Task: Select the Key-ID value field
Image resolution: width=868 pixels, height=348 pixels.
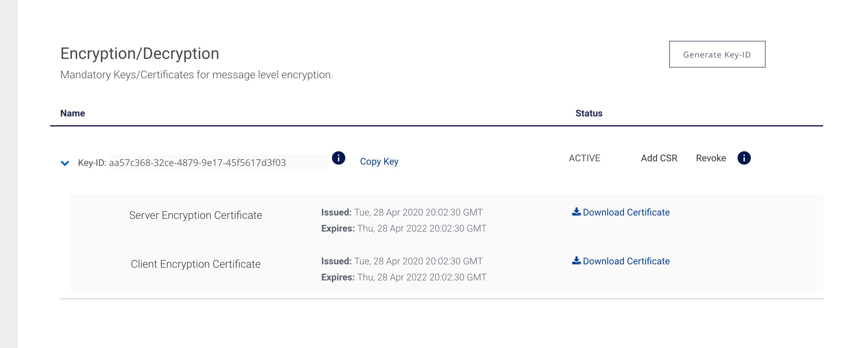Action: pyautogui.click(x=219, y=162)
